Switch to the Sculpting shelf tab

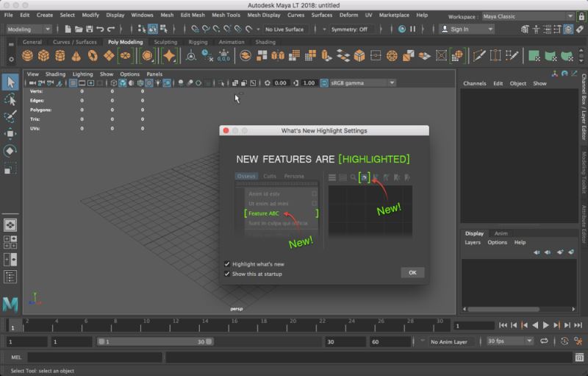click(165, 42)
